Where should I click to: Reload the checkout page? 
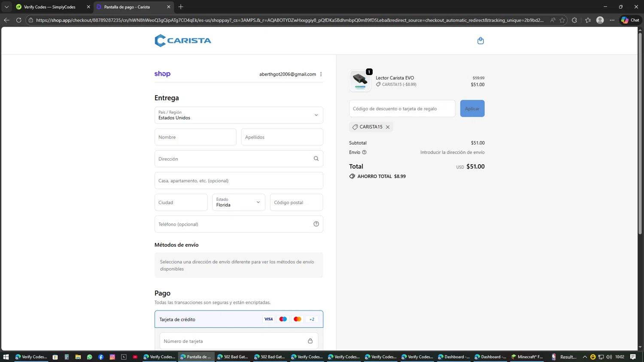pyautogui.click(x=18, y=20)
